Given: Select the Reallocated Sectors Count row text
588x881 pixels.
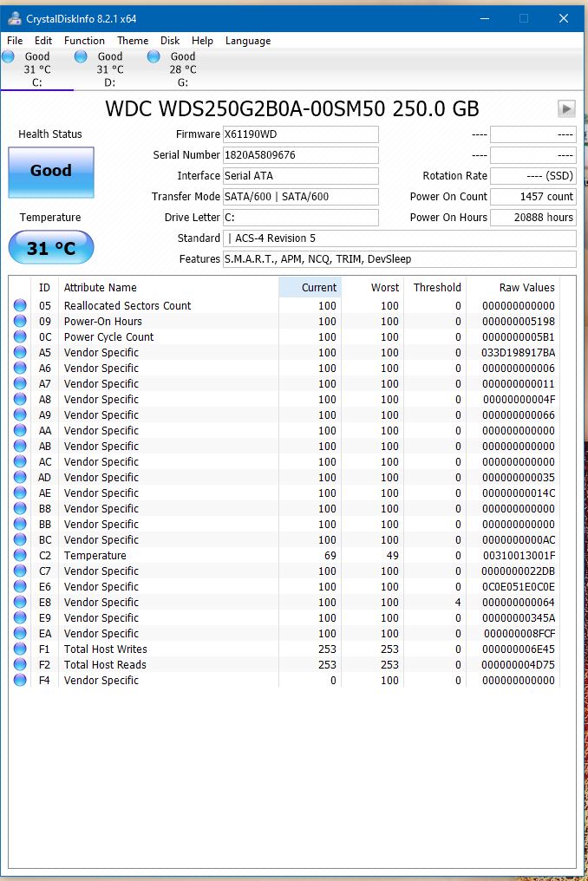Looking at the screenshot, I should 127,305.
